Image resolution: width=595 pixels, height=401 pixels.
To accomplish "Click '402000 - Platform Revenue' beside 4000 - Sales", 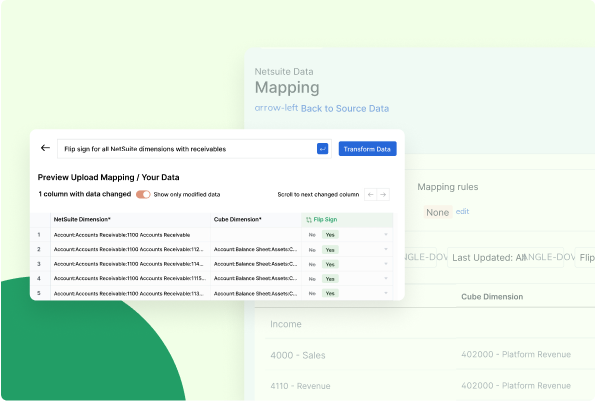I will [x=516, y=354].
